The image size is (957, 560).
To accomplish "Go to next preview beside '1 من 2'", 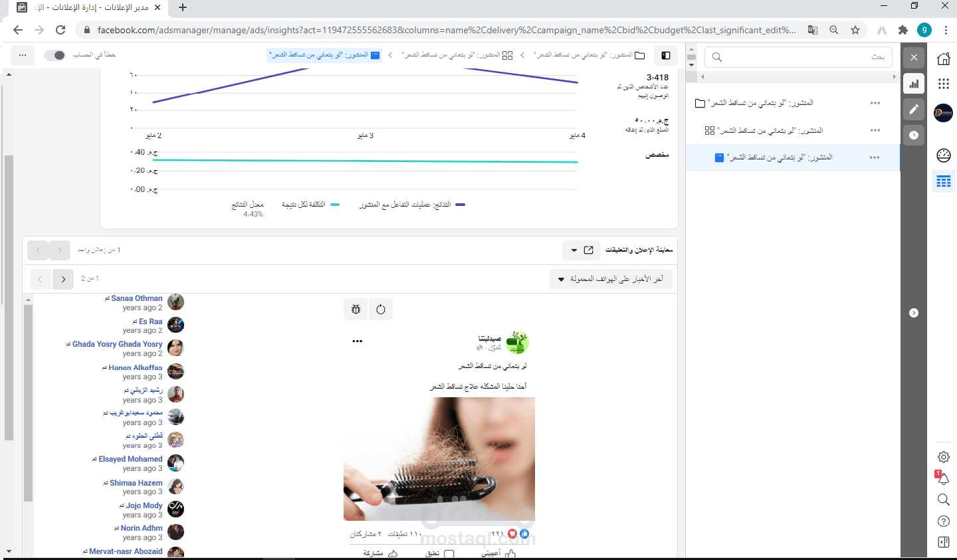I will click(63, 279).
